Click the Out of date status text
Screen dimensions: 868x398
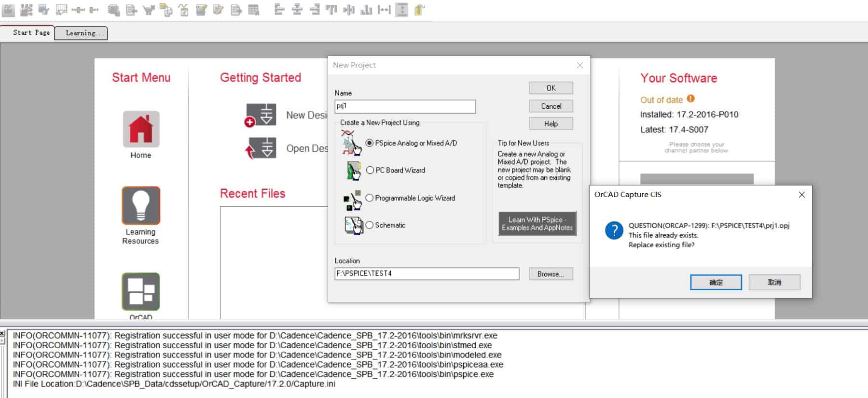(x=661, y=100)
